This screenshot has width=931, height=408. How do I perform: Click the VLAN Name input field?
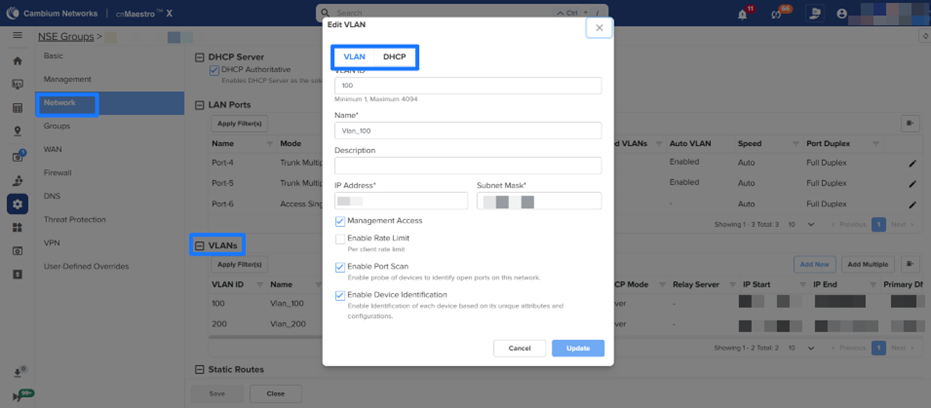468,131
